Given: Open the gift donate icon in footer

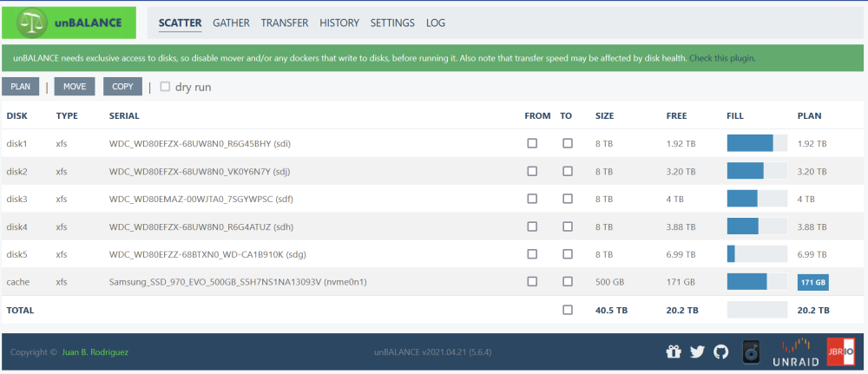Looking at the screenshot, I should pos(673,351).
